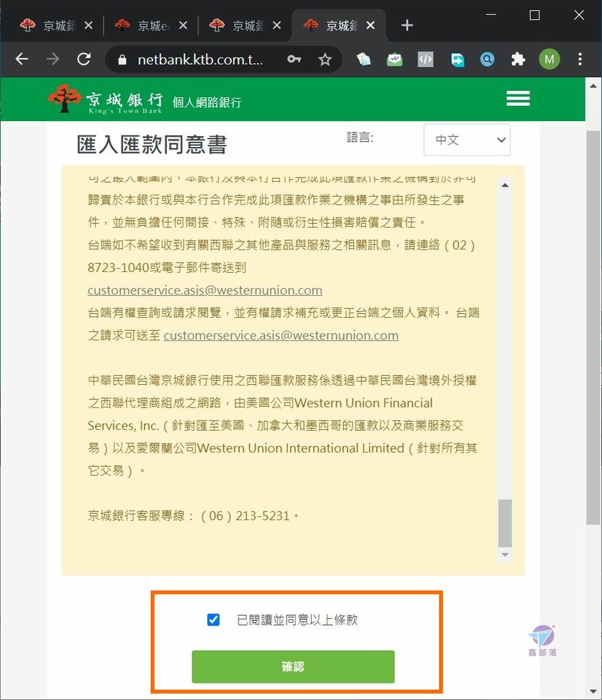Maximize the browser window
602x700 pixels.
(534, 15)
